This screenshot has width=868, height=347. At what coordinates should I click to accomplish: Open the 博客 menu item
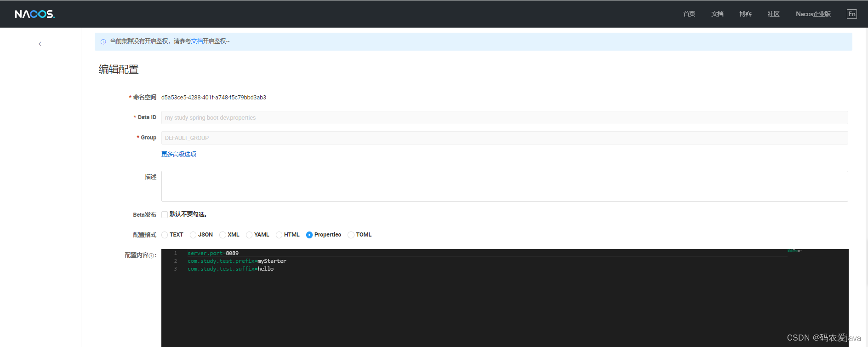(x=745, y=14)
